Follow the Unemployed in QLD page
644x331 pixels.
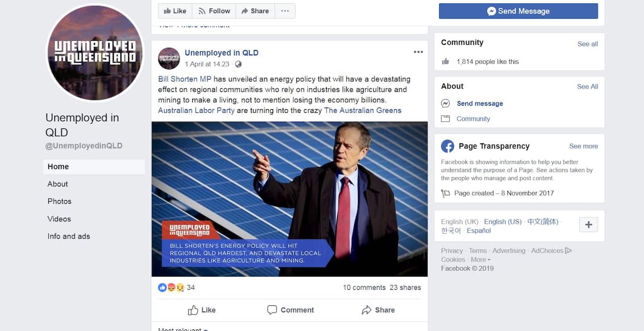213,11
